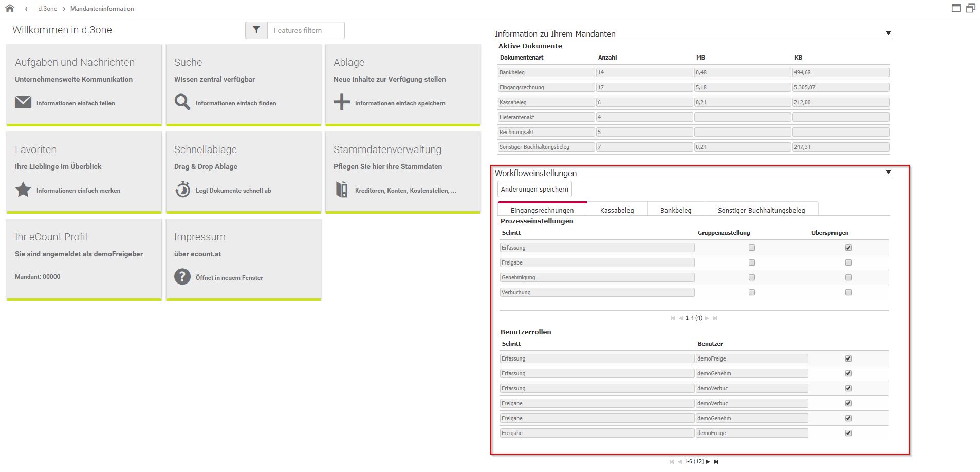
Task: Click the Verbuchung step field
Action: coord(597,292)
